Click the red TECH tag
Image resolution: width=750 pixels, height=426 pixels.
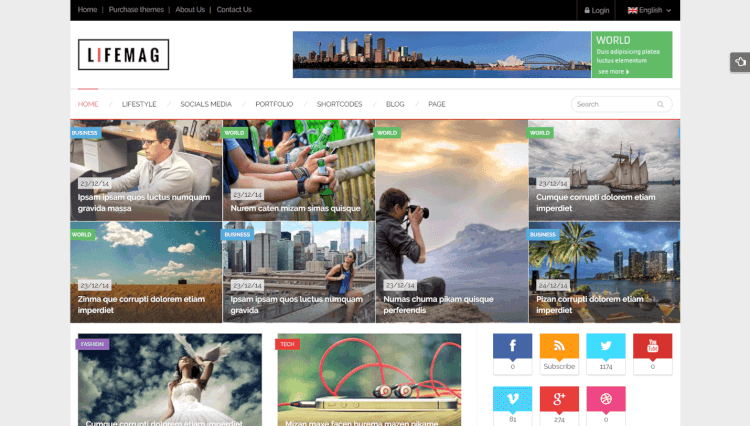coord(287,344)
